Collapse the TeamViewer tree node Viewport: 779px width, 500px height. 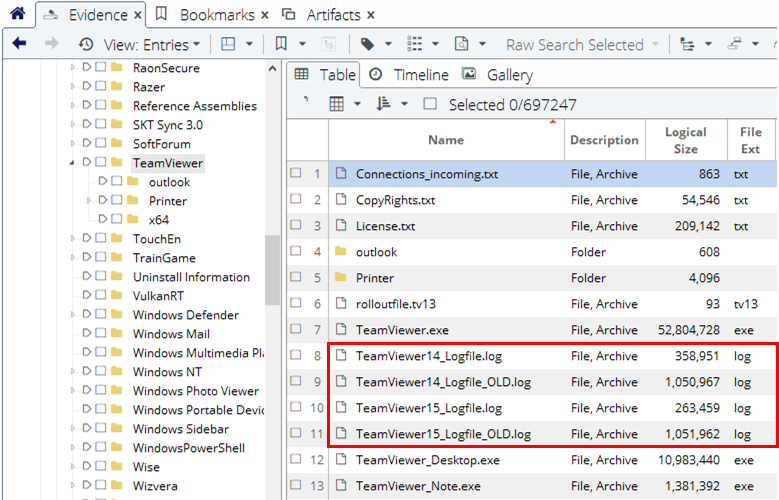[72, 163]
